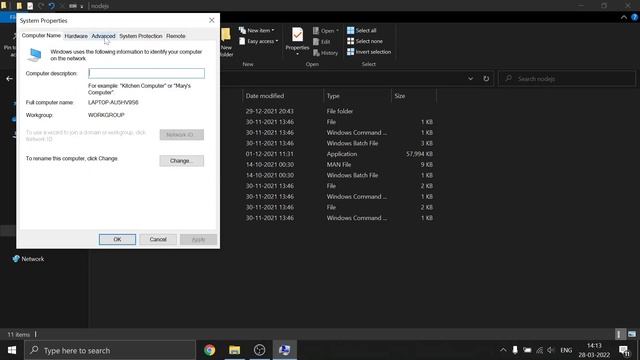The width and height of the screenshot is (640, 360).
Task: Click the microphone icon in system tray
Action: coord(515,350)
